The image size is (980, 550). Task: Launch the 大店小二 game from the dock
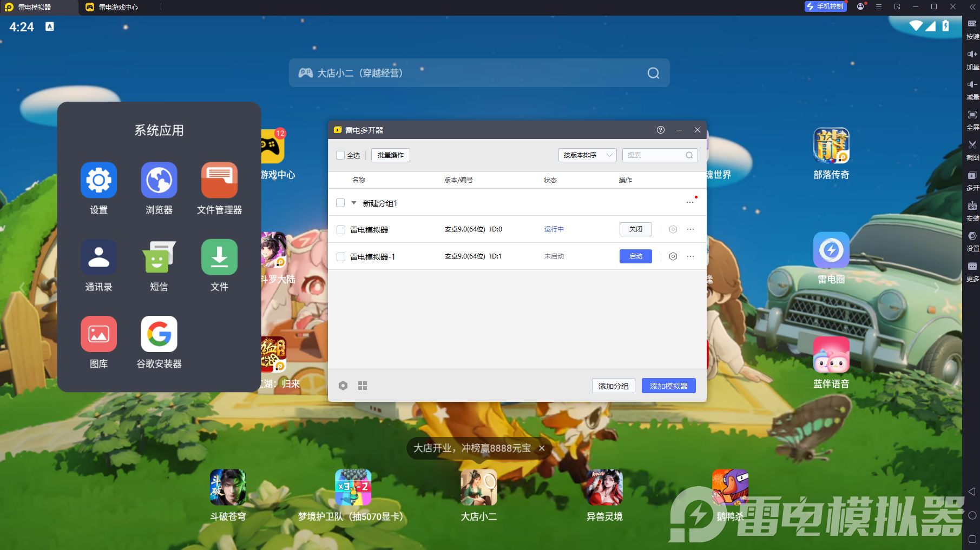coord(479,487)
